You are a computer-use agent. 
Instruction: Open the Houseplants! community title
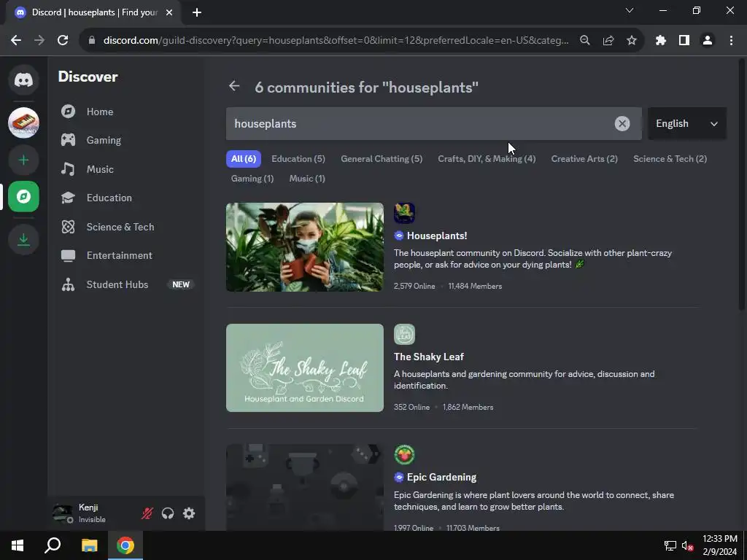pyautogui.click(x=437, y=236)
